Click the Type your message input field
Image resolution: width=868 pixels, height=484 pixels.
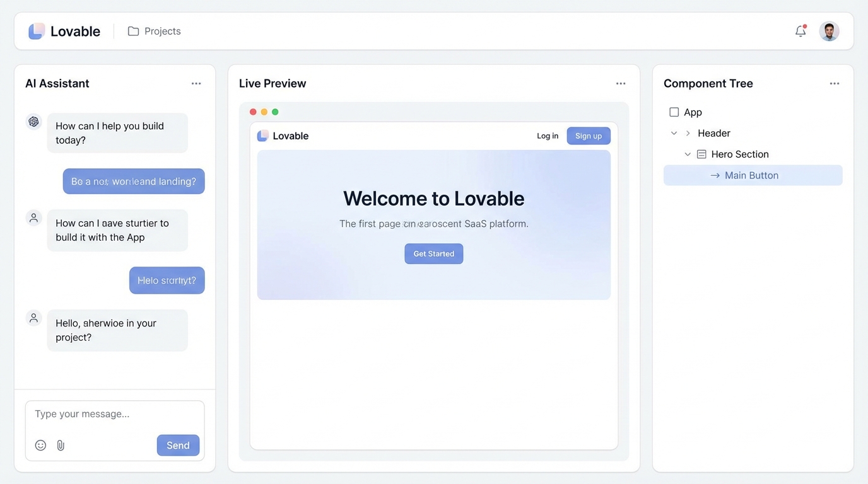(95, 414)
